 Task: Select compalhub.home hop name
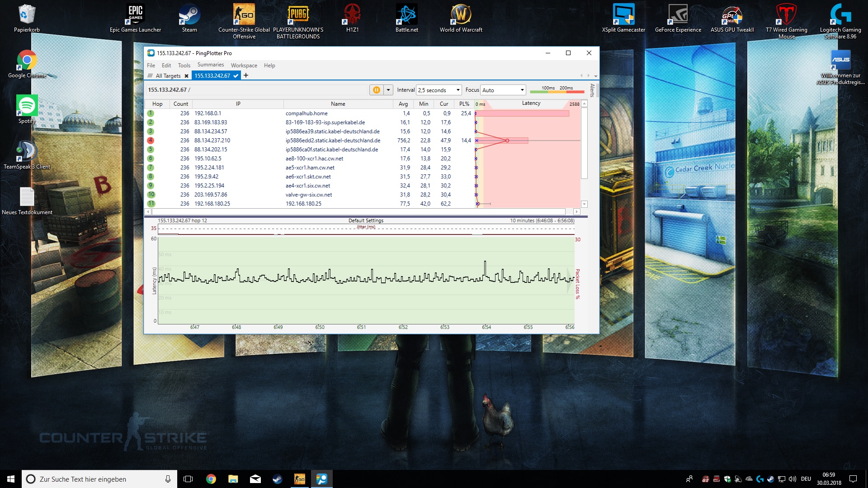coord(307,113)
